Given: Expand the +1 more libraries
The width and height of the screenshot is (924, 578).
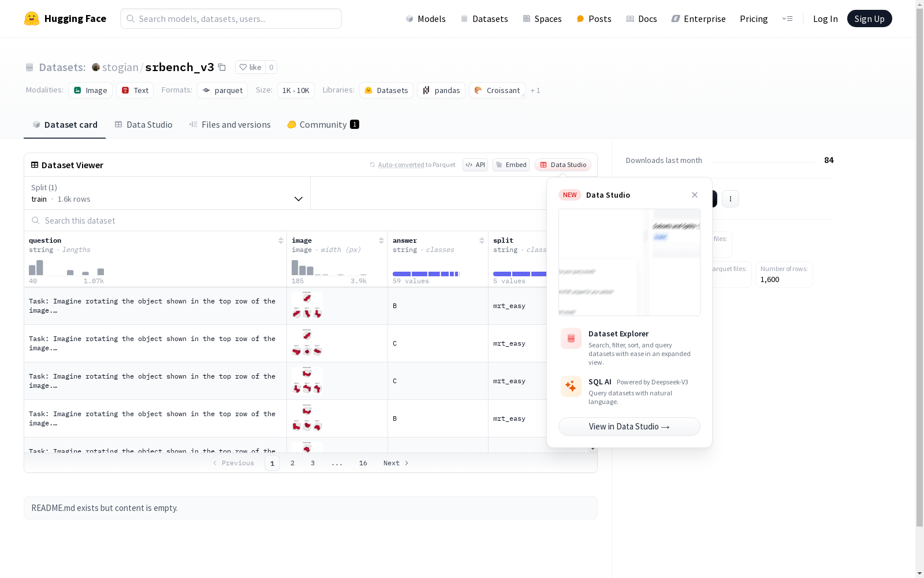Looking at the screenshot, I should [x=535, y=90].
